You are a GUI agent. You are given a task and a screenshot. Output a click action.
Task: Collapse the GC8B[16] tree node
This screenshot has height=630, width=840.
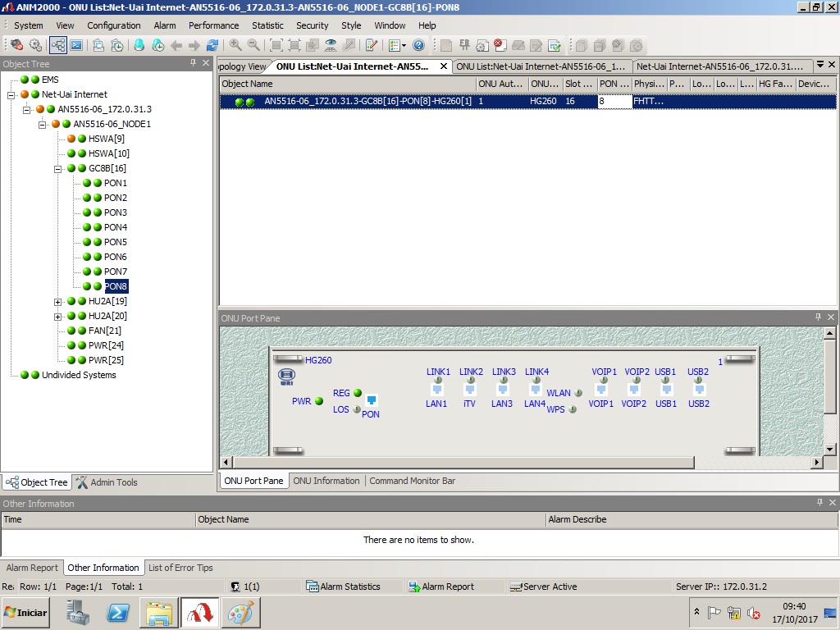58,168
